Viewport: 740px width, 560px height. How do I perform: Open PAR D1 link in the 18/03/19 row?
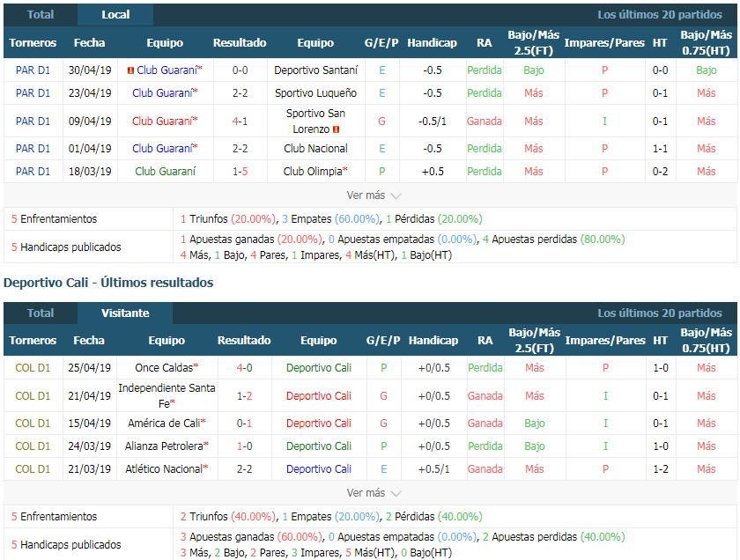click(33, 171)
